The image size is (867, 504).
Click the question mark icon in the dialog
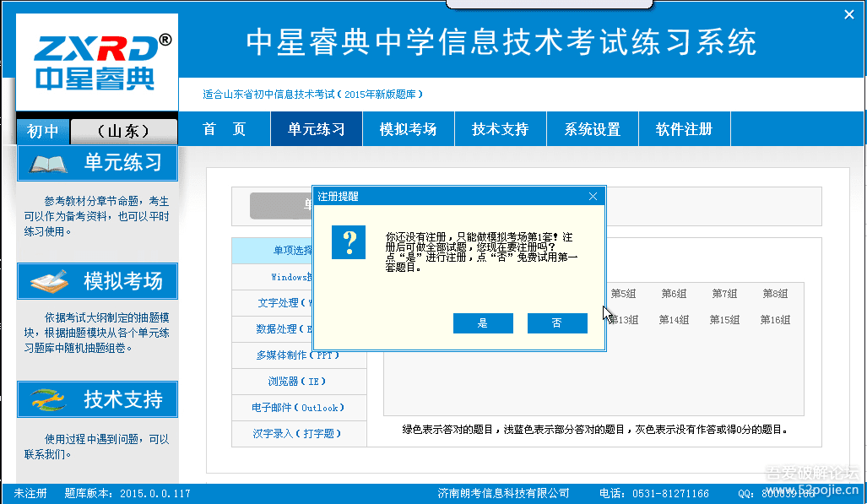[x=349, y=242]
